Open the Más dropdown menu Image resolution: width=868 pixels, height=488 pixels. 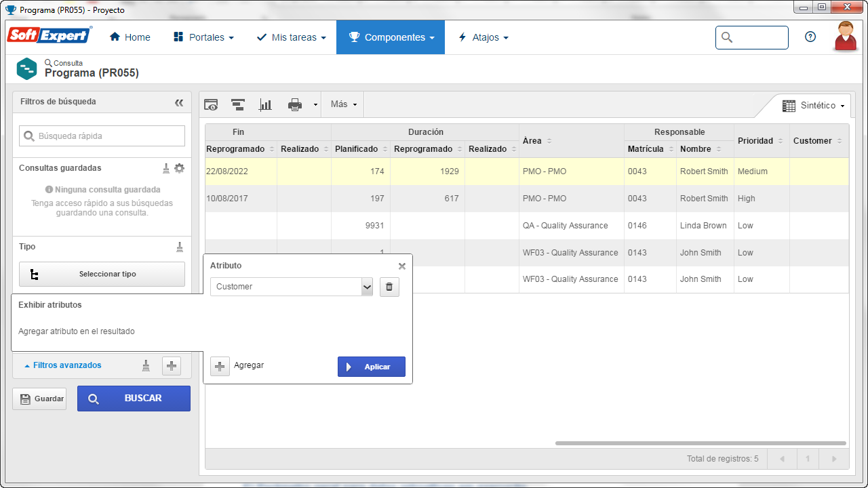pyautogui.click(x=343, y=104)
